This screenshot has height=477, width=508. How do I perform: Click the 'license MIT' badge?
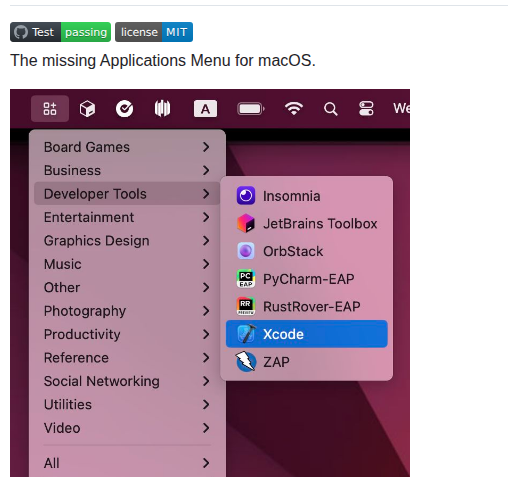tap(154, 32)
